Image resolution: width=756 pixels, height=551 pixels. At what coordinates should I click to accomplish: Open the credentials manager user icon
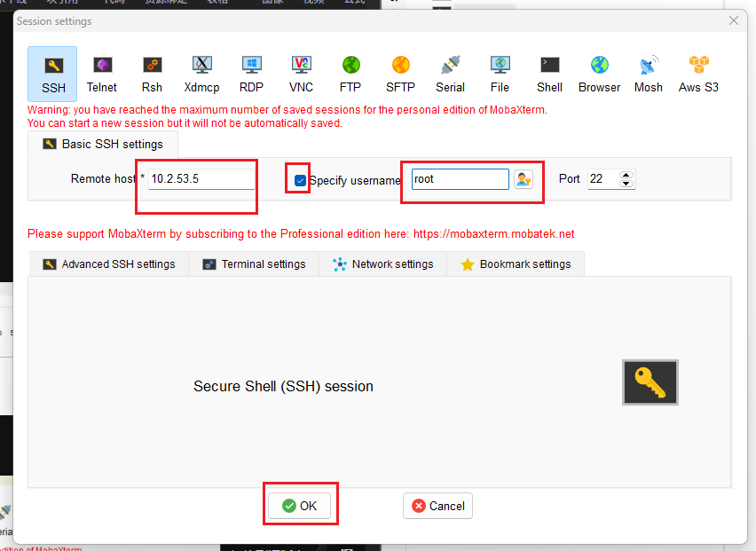pos(524,179)
